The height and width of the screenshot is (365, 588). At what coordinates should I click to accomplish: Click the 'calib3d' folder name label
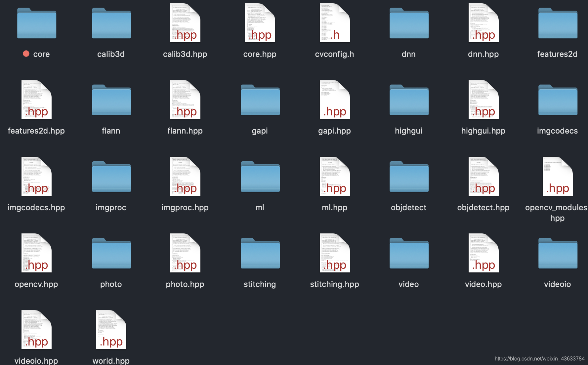pos(111,54)
